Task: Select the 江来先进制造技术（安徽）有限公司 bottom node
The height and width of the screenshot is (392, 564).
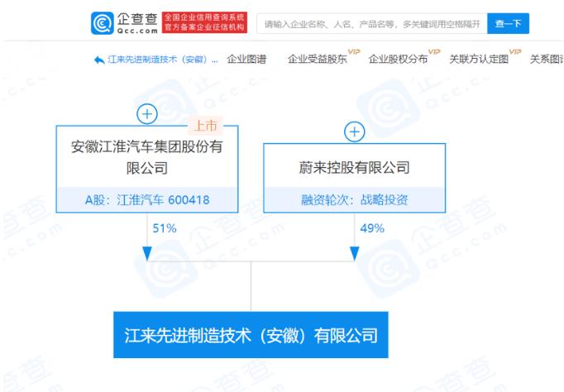Action: tap(251, 336)
